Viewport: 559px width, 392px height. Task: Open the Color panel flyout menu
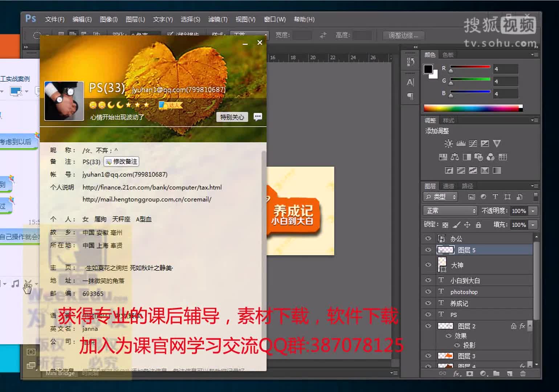point(535,54)
